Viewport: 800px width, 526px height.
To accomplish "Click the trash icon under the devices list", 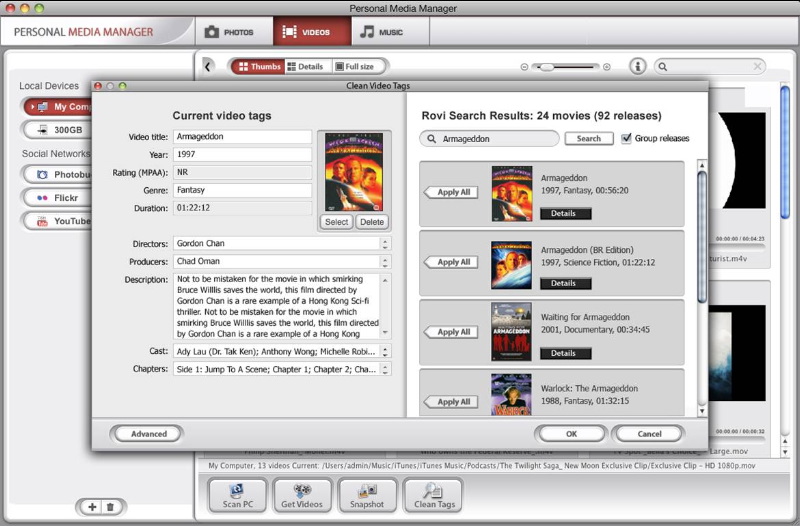I will [x=110, y=507].
